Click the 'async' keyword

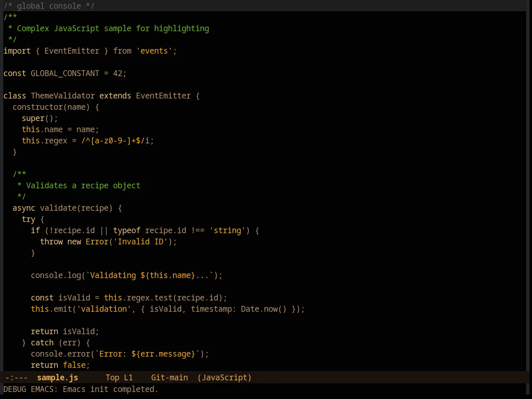click(x=24, y=208)
